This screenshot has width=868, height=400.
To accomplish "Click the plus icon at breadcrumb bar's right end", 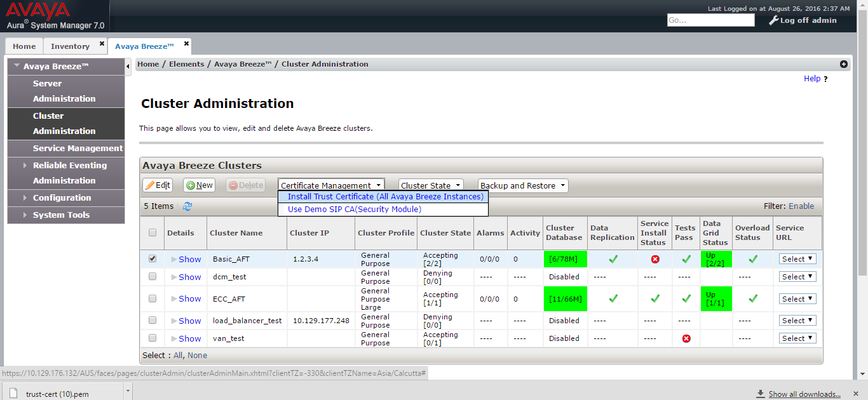I will pos(844,64).
